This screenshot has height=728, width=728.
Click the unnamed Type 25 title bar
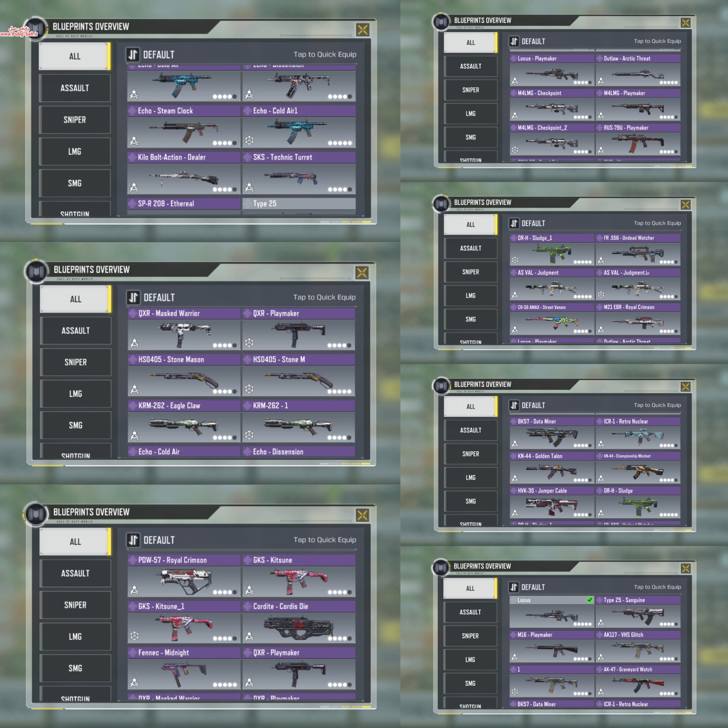(x=299, y=204)
